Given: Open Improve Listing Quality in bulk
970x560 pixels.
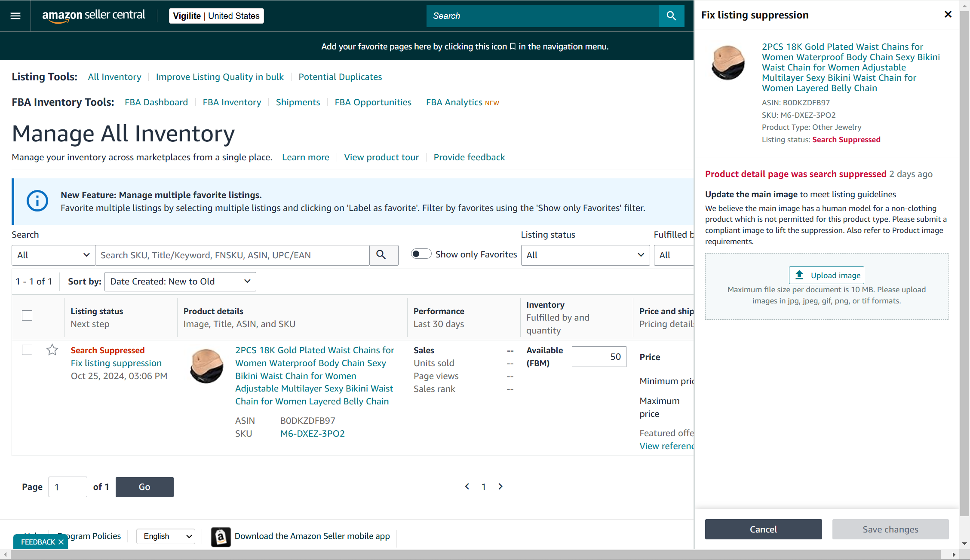Looking at the screenshot, I should (220, 77).
